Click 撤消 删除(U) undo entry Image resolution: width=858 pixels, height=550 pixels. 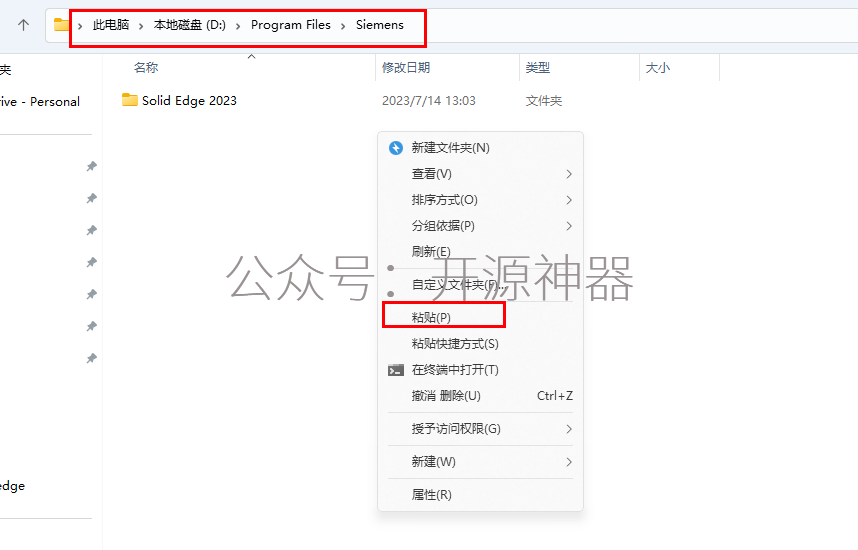446,396
